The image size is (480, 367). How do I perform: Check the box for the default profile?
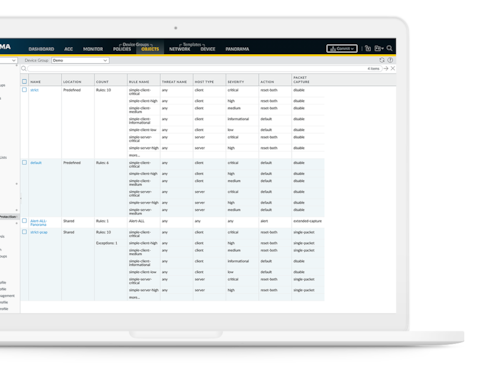click(x=24, y=162)
